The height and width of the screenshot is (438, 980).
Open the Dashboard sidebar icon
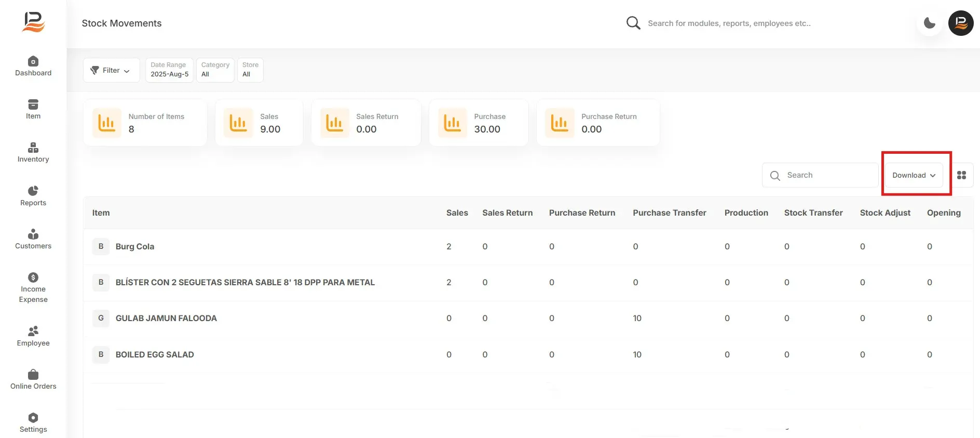click(33, 61)
